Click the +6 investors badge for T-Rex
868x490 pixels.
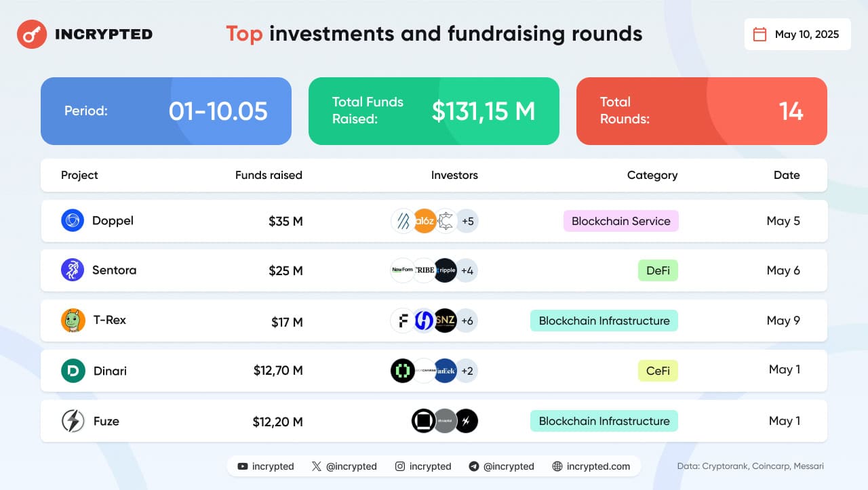click(x=467, y=321)
